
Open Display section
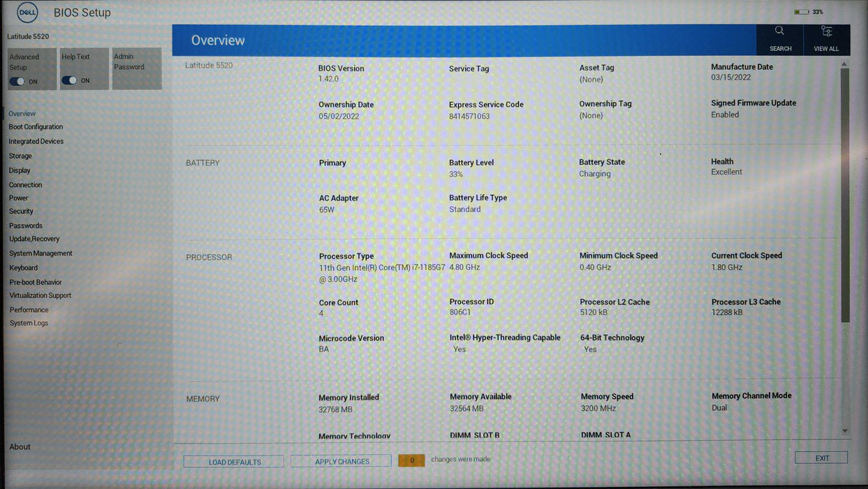click(x=20, y=170)
